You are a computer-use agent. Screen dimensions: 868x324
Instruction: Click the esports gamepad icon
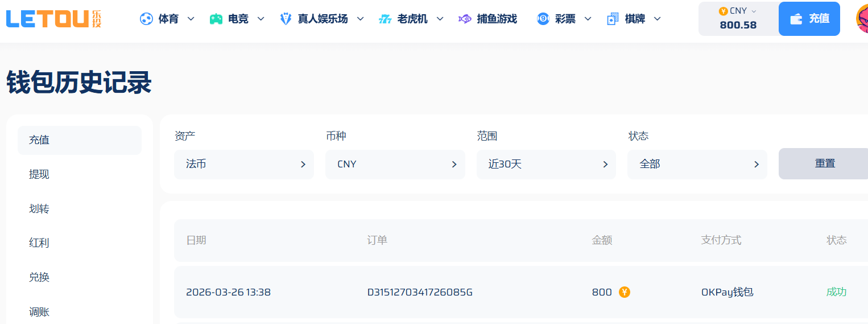coord(216,19)
